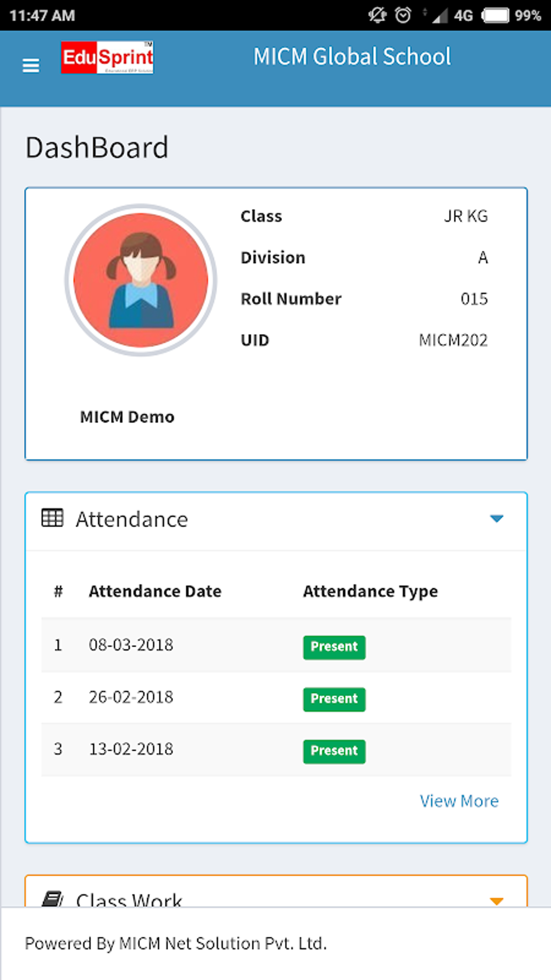Tap the MICM Demo student name
This screenshot has height=980, width=551.
coord(127,417)
